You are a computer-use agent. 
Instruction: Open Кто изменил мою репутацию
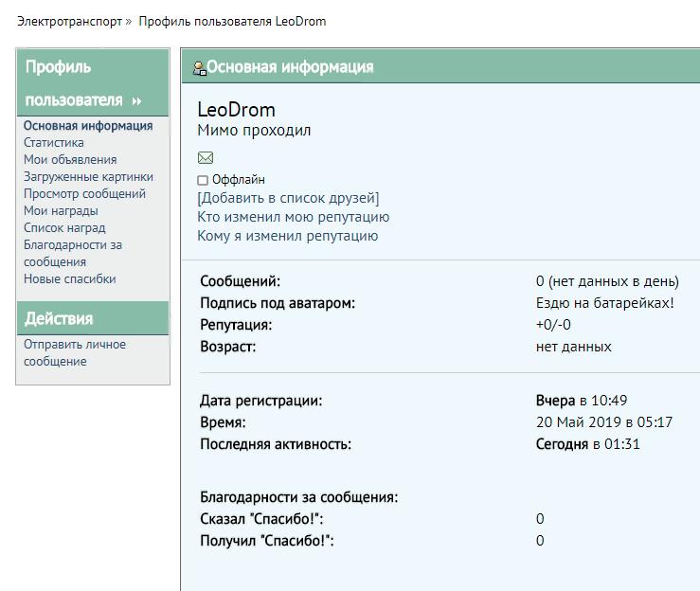tap(293, 217)
